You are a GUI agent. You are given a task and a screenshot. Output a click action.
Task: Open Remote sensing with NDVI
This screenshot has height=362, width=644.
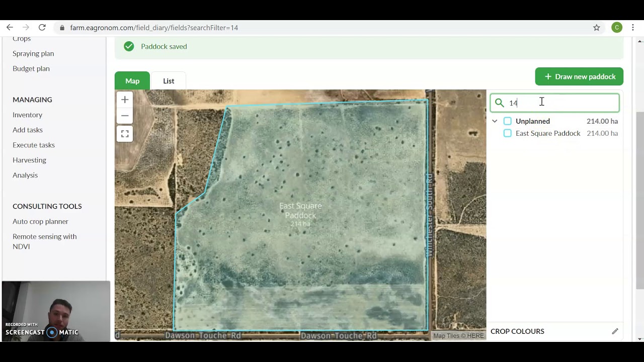tap(45, 241)
